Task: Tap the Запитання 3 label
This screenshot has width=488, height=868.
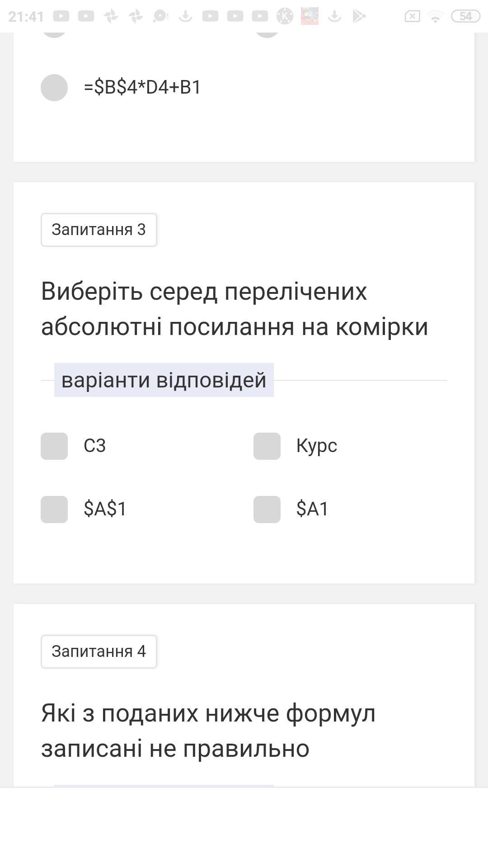Action: 99,230
